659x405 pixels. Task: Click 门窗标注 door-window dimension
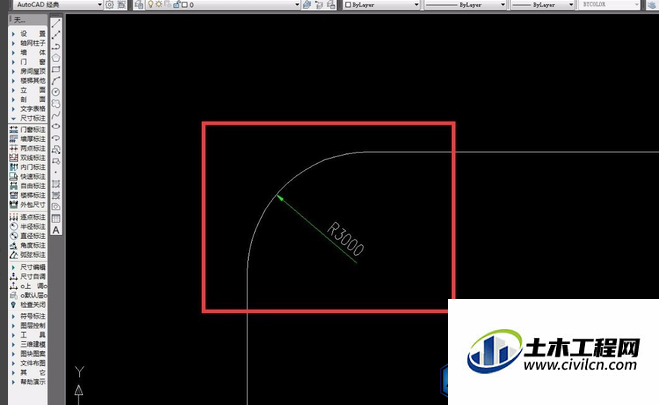coord(28,129)
